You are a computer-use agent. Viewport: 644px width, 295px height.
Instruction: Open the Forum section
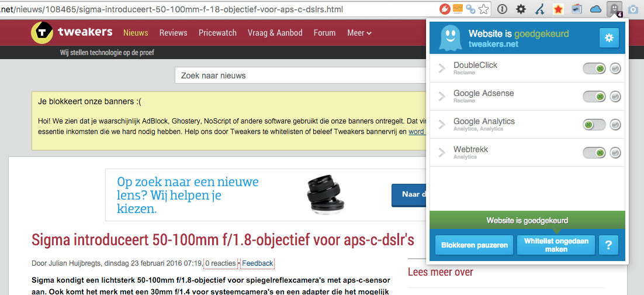click(x=324, y=33)
